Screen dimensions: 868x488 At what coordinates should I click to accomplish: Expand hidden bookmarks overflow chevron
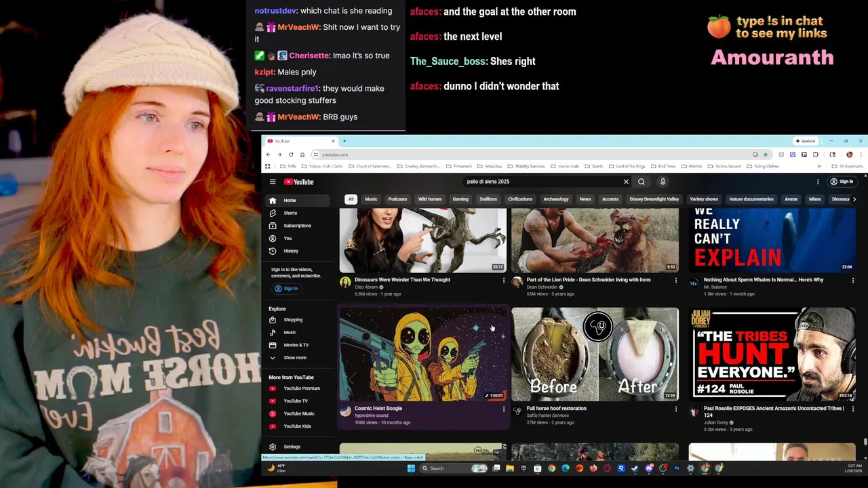(819, 166)
